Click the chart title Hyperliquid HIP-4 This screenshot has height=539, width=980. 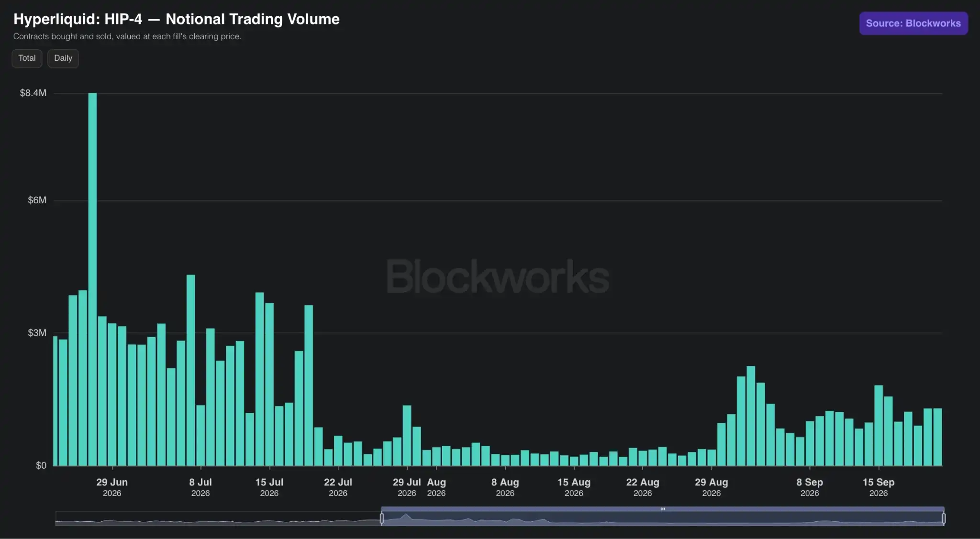[177, 19]
